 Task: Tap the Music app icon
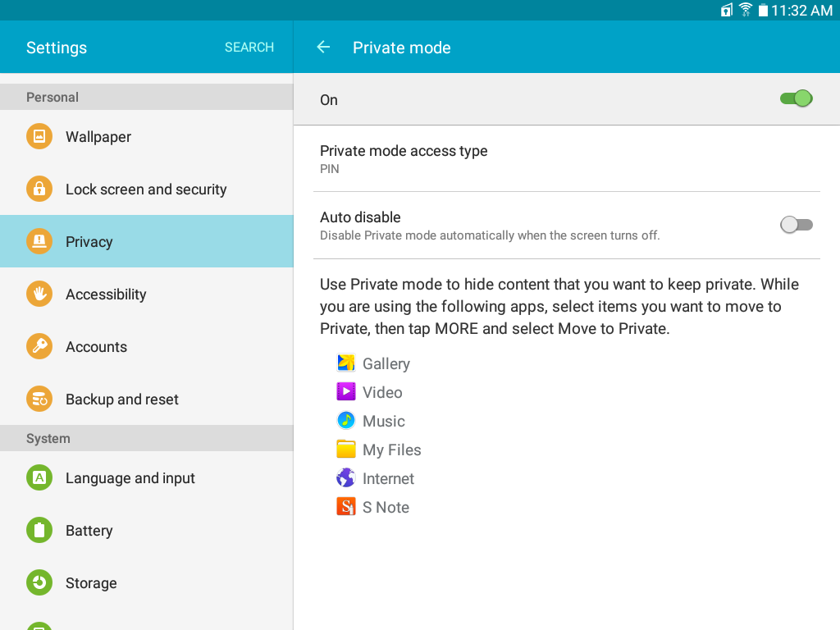[345, 420]
